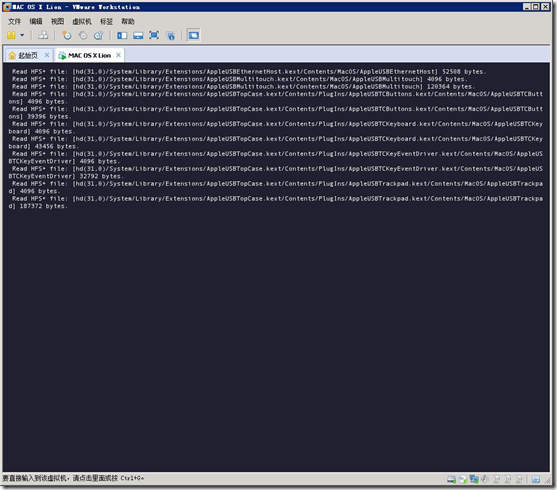
Task: Click the hard disk status bar icon
Action: pyautogui.click(x=451, y=479)
